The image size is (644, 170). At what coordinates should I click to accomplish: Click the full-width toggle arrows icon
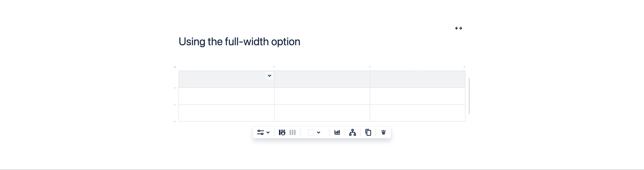(459, 28)
